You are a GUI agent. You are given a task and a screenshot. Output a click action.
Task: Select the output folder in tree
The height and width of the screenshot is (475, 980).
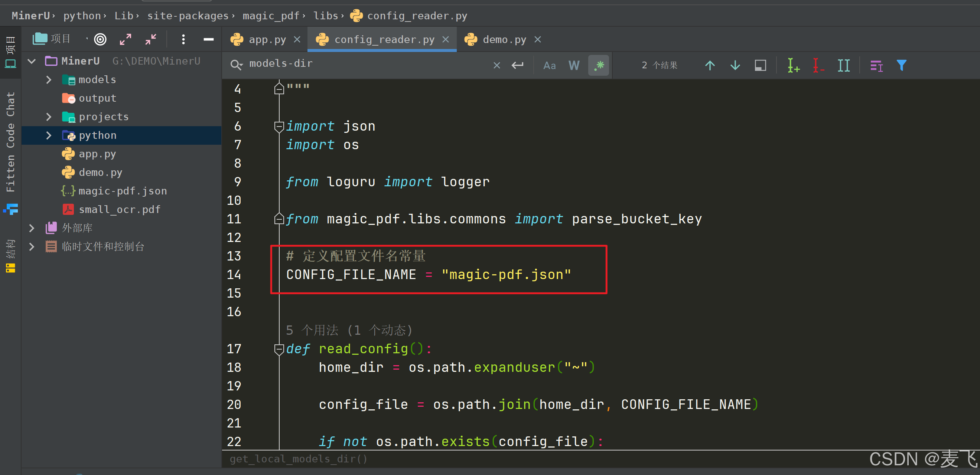[97, 98]
